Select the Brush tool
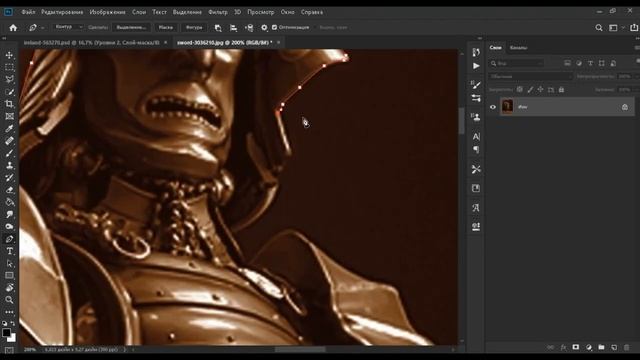This screenshot has width=640, height=360. click(9, 153)
